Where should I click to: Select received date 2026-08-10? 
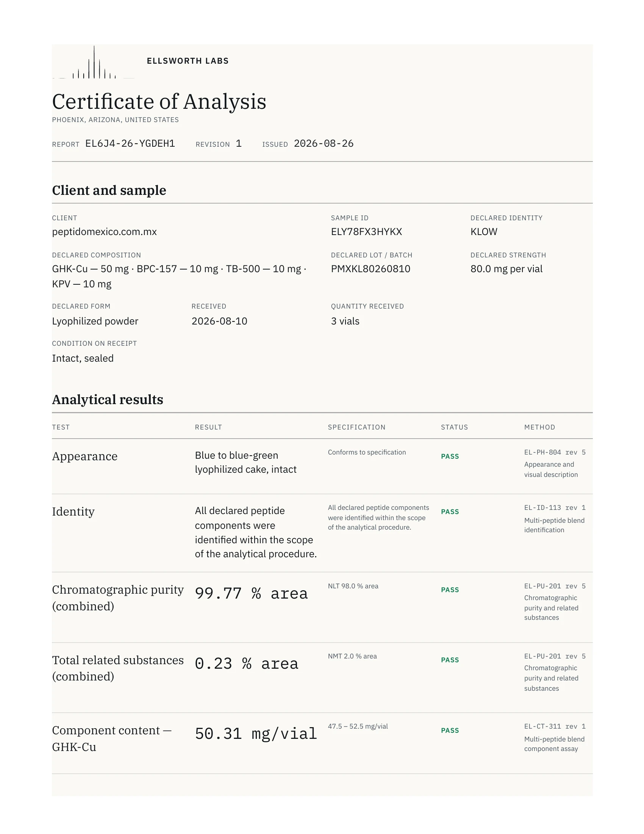click(219, 321)
